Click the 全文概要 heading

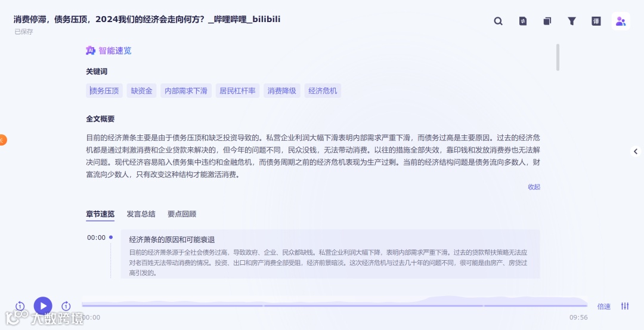click(100, 119)
